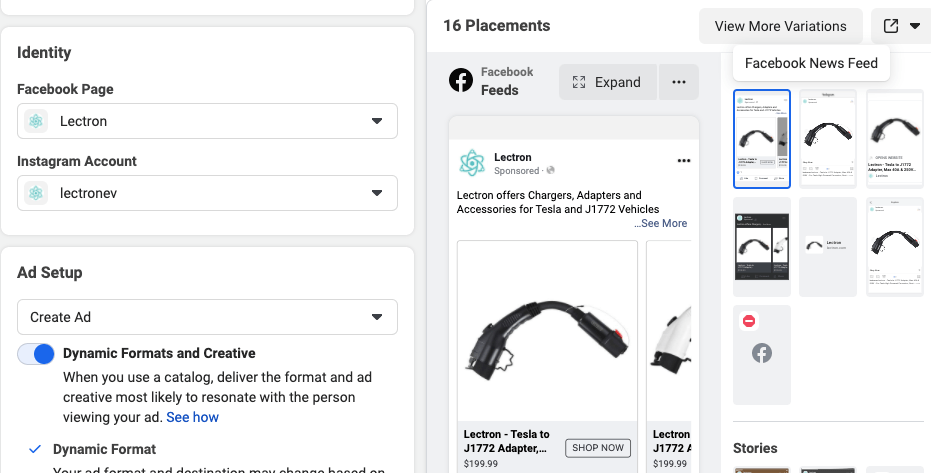Open the Create Ad dropdown
The height and width of the screenshot is (473, 931).
pyautogui.click(x=376, y=317)
